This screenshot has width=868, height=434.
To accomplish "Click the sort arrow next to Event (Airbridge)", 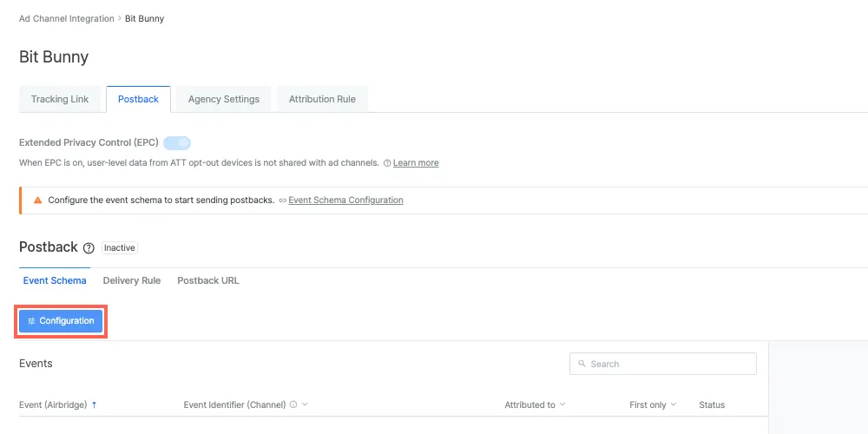I will point(94,404).
